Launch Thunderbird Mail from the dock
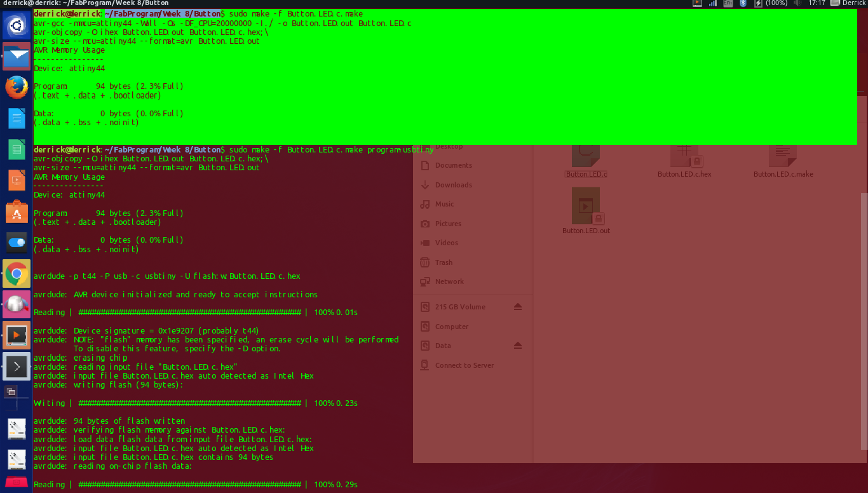 tap(17, 57)
